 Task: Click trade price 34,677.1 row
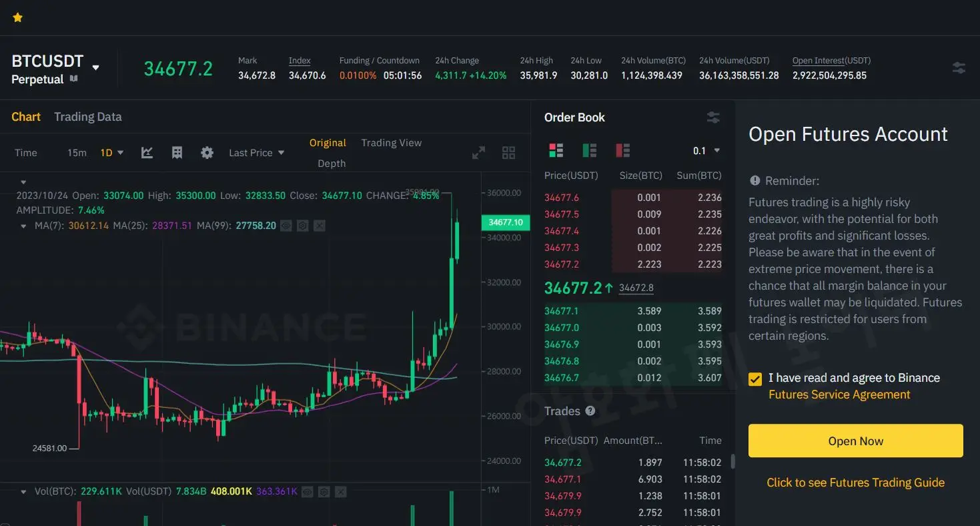[633, 479]
